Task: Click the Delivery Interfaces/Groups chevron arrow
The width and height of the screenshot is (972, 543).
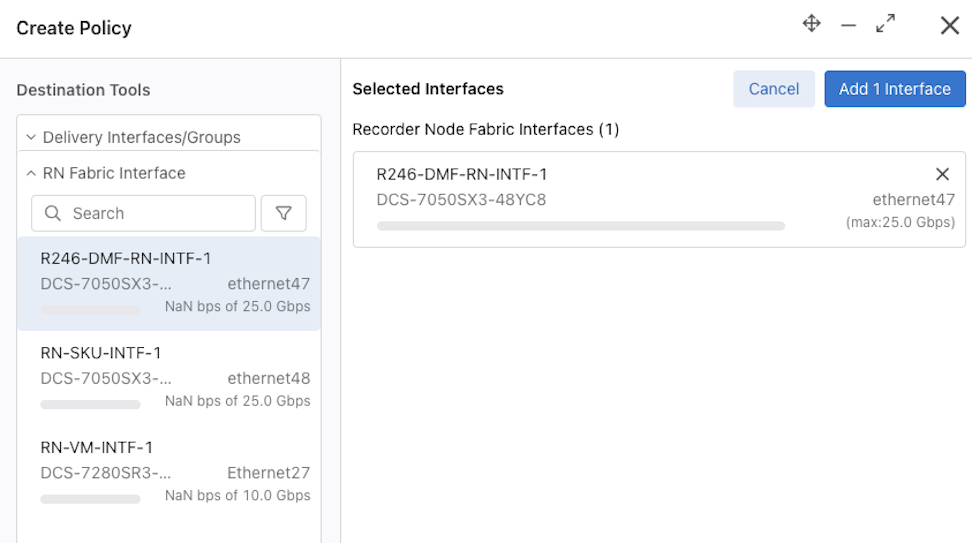Action: point(31,137)
